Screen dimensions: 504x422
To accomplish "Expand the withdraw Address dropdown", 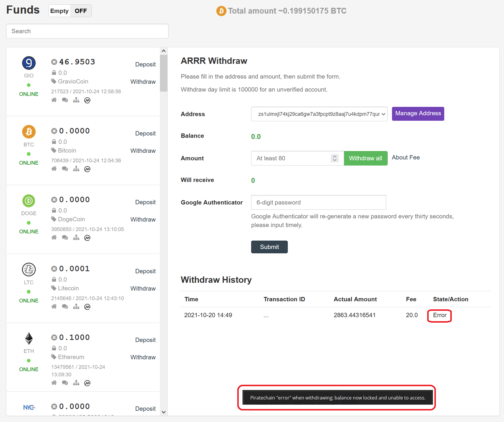I will point(319,114).
